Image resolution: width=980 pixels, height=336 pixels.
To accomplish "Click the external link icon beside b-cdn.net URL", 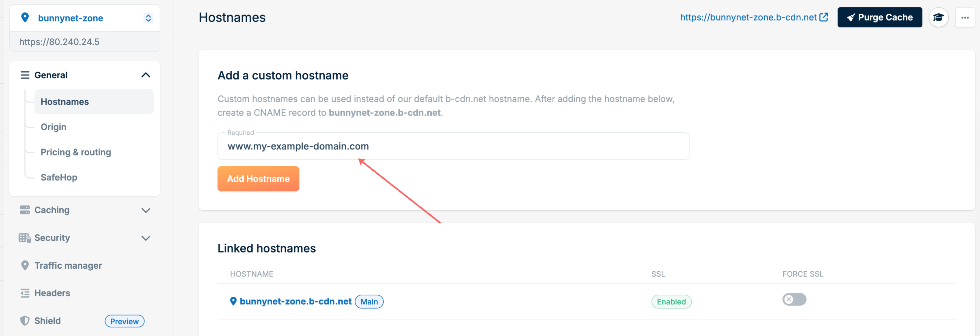I will pyautogui.click(x=824, y=17).
